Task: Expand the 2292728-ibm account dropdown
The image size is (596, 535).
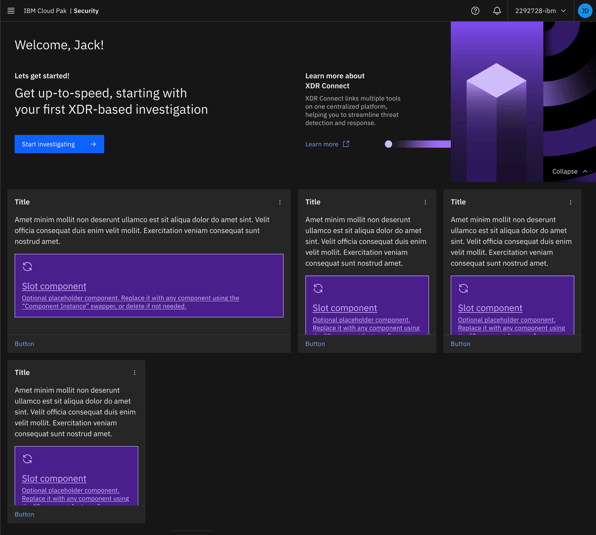Action: tap(540, 11)
